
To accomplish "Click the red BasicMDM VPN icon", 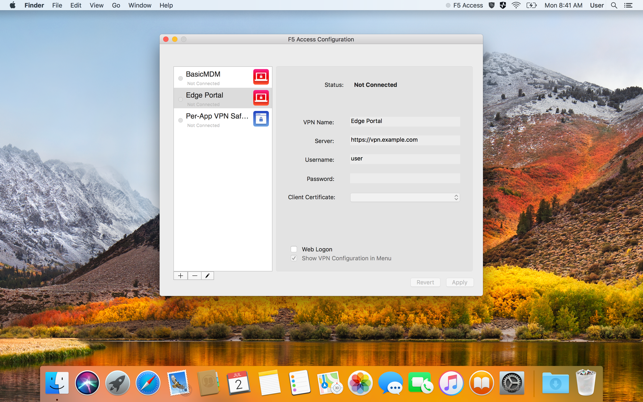I will tap(261, 77).
